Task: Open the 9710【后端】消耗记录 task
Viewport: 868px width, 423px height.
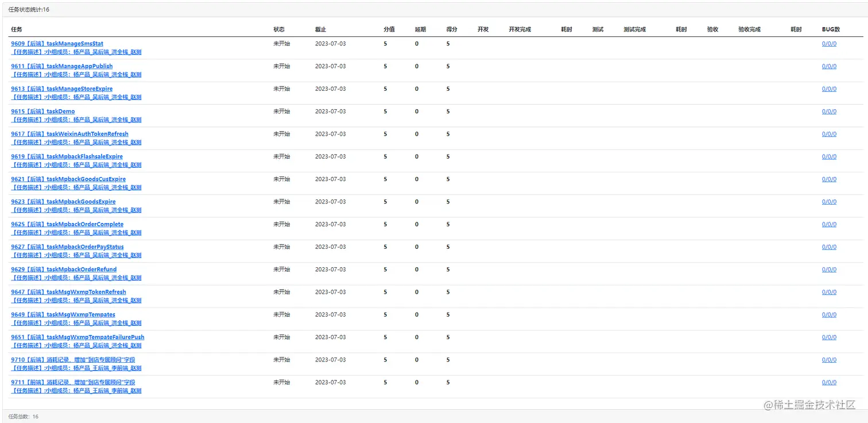Action: [73, 360]
